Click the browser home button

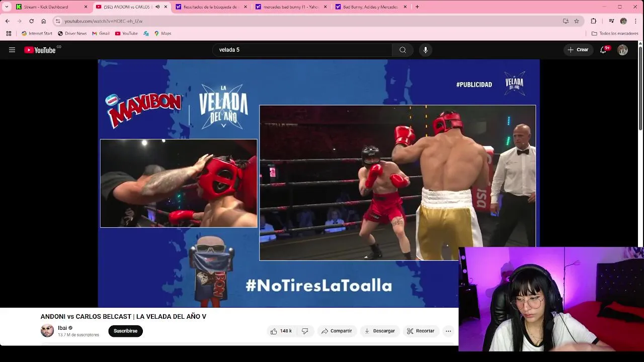tap(43, 21)
